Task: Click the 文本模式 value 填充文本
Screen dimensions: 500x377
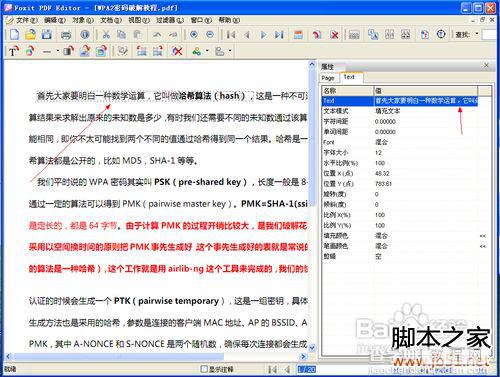Action: point(387,111)
